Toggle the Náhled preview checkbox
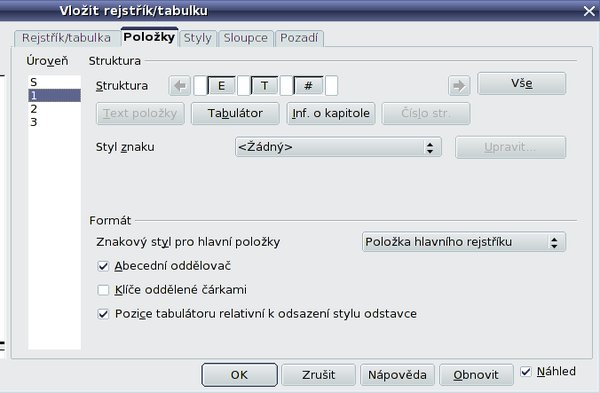 tap(526, 371)
